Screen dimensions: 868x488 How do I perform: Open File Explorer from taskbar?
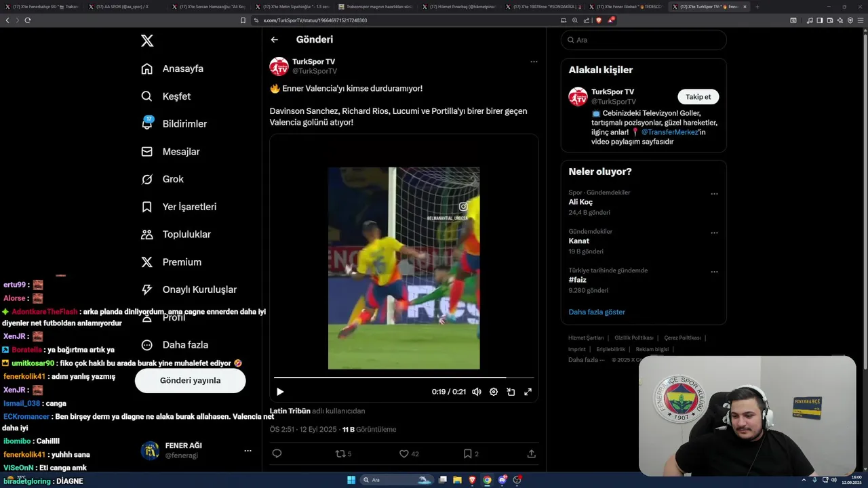point(457,480)
